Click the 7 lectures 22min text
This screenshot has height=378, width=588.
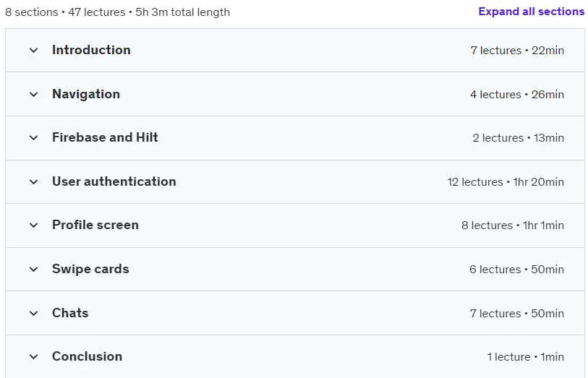pyautogui.click(x=517, y=51)
